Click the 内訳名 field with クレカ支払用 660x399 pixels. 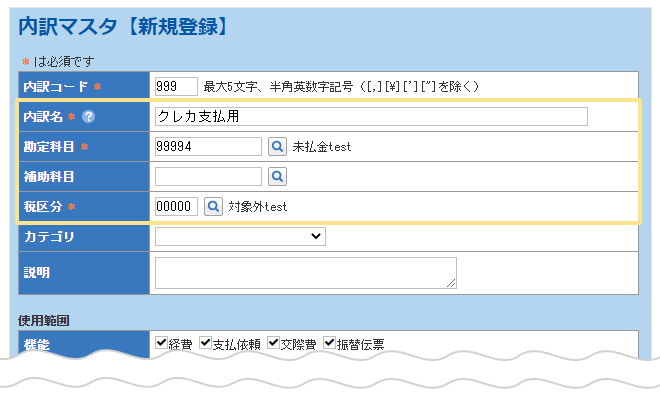pos(371,116)
